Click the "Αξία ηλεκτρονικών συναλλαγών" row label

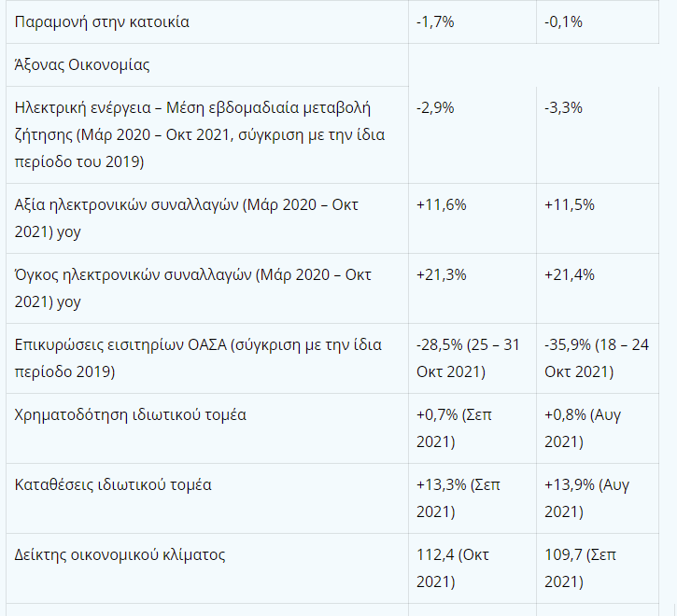[x=187, y=217]
